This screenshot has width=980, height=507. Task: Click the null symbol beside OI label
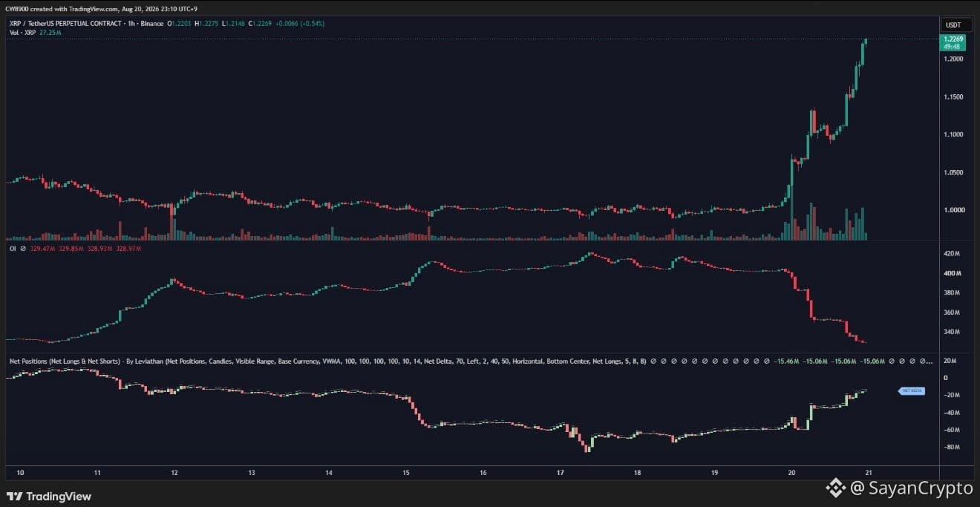click(x=22, y=247)
